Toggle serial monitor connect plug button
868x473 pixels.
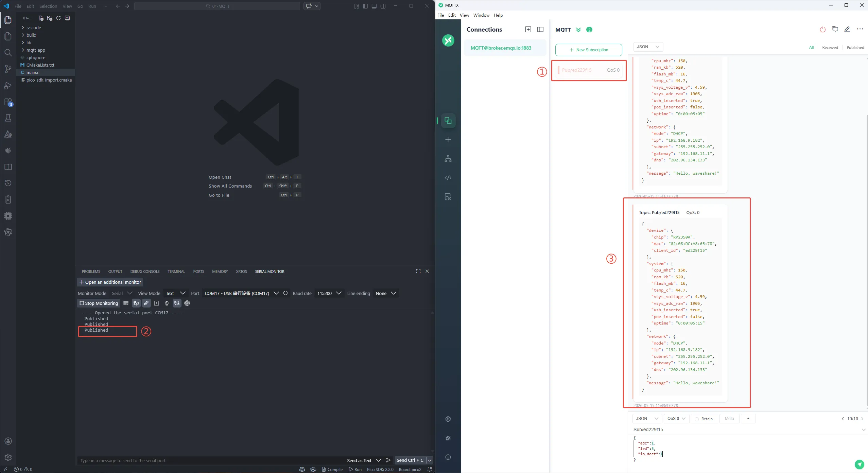coord(146,303)
